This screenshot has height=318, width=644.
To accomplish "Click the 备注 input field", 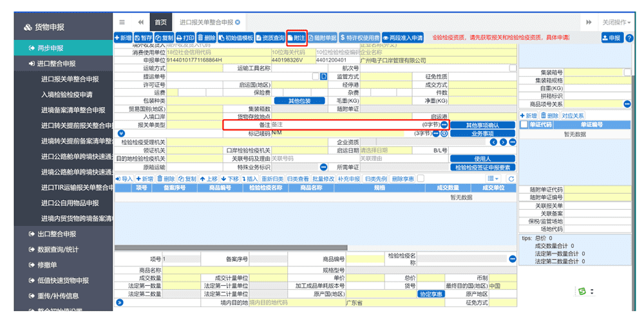I will pos(346,124).
